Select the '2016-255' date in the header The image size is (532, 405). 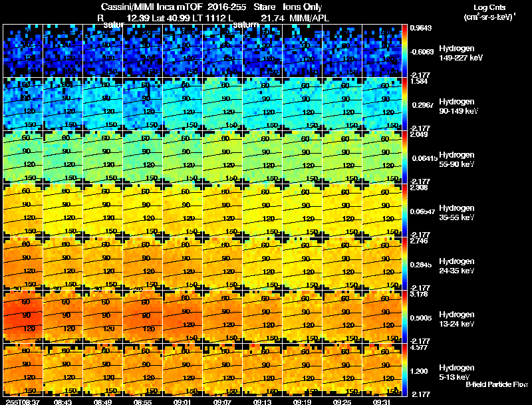click(x=227, y=7)
